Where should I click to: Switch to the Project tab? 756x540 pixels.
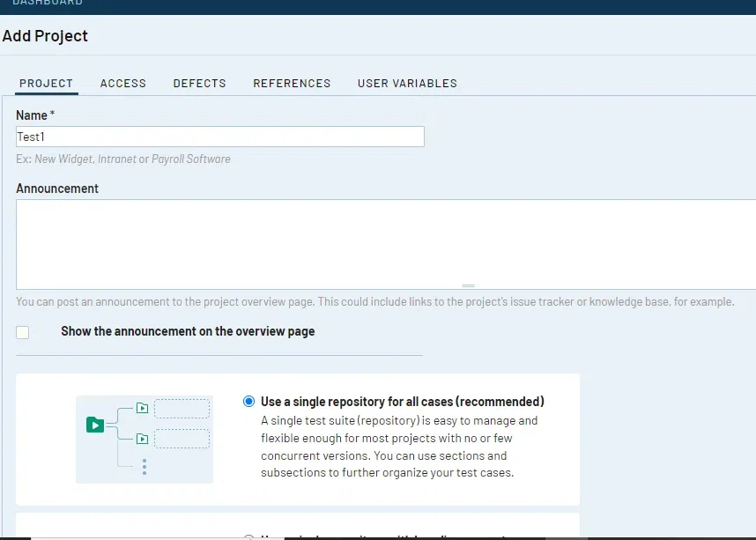47,84
